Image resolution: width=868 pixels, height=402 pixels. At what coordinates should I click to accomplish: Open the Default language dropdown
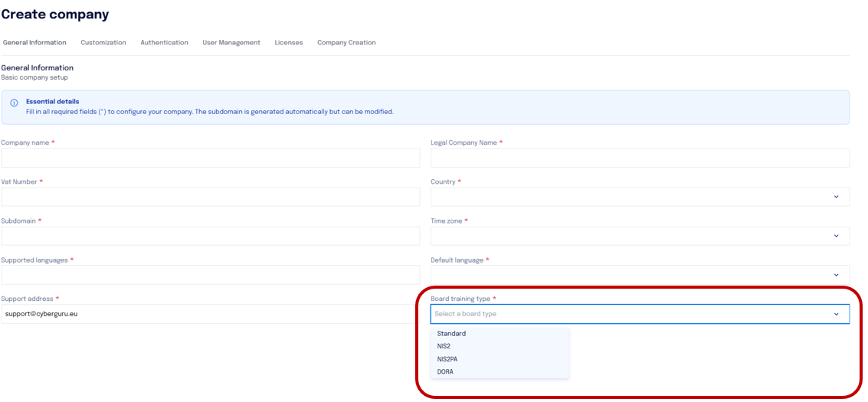click(640, 275)
